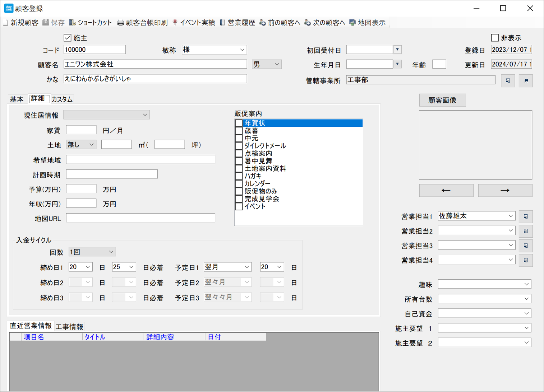This screenshot has height=392, width=544.
Task: Show the map with 地図表示
Action: pyautogui.click(x=367, y=23)
